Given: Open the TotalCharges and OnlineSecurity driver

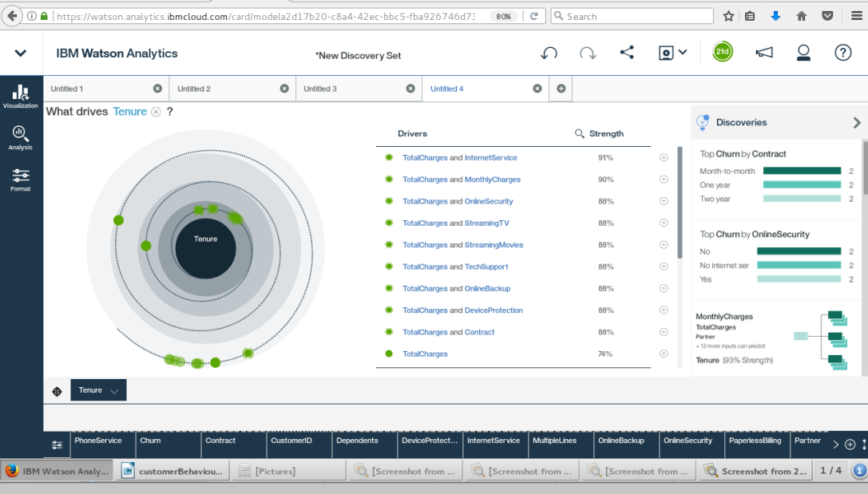Looking at the screenshot, I should (x=458, y=201).
